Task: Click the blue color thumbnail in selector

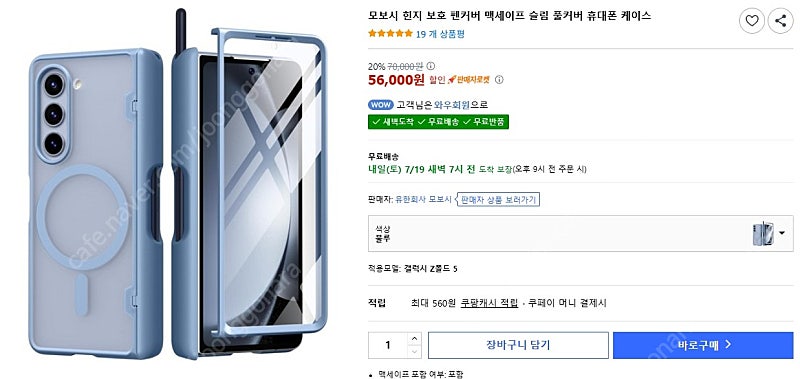Action: (763, 234)
